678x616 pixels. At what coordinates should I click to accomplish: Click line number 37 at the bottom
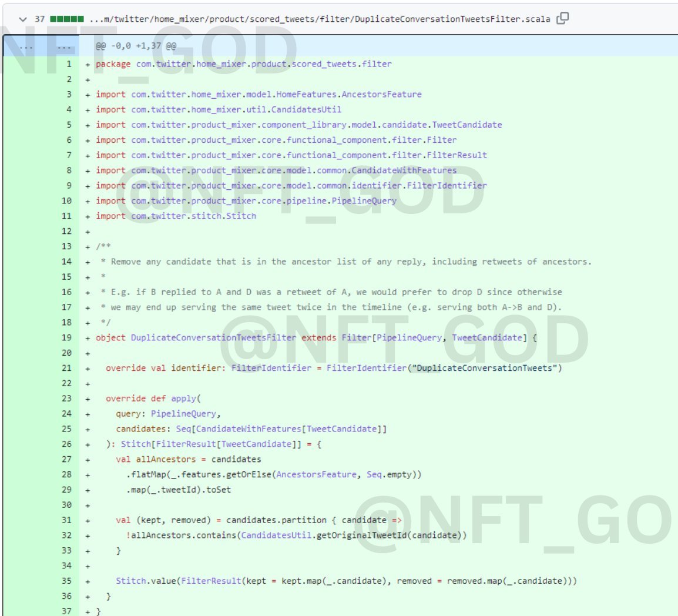click(66, 611)
